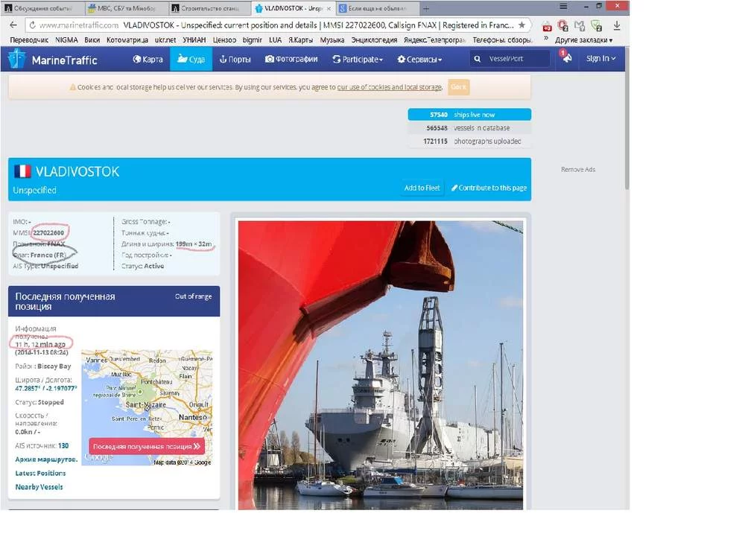Open the УНИАН bookmark
Screen dimensions: 745x560
(x=194, y=40)
